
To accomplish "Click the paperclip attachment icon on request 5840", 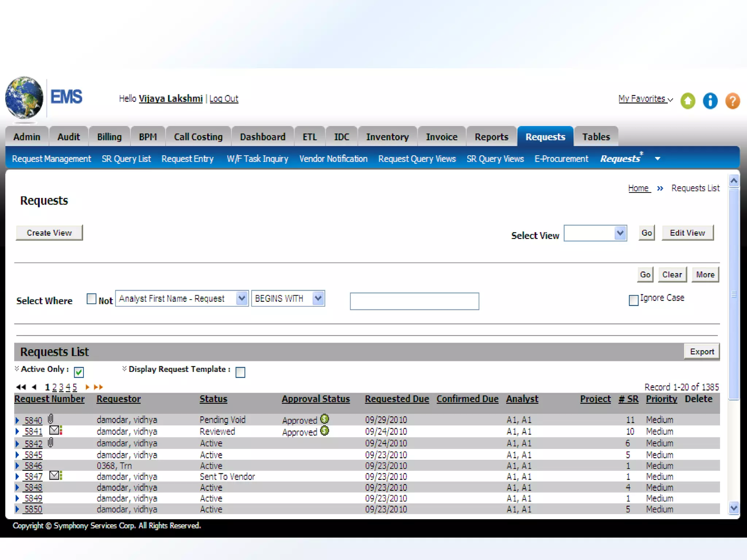I will click(x=51, y=419).
